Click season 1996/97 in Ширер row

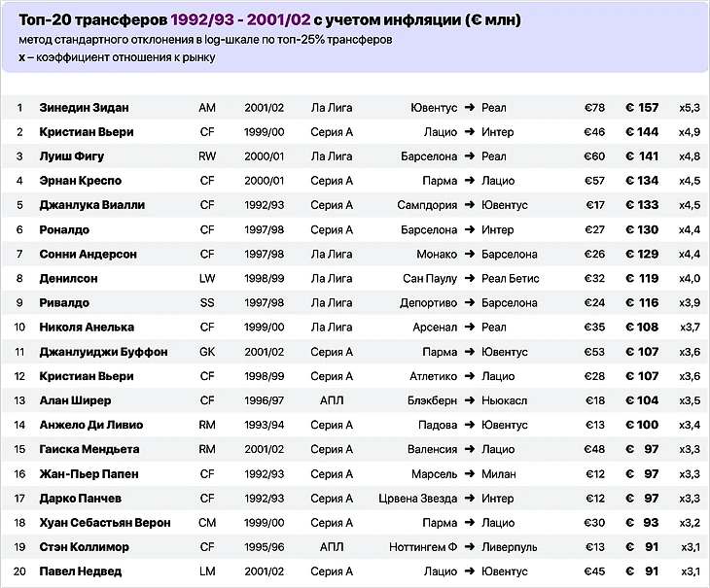[265, 400]
